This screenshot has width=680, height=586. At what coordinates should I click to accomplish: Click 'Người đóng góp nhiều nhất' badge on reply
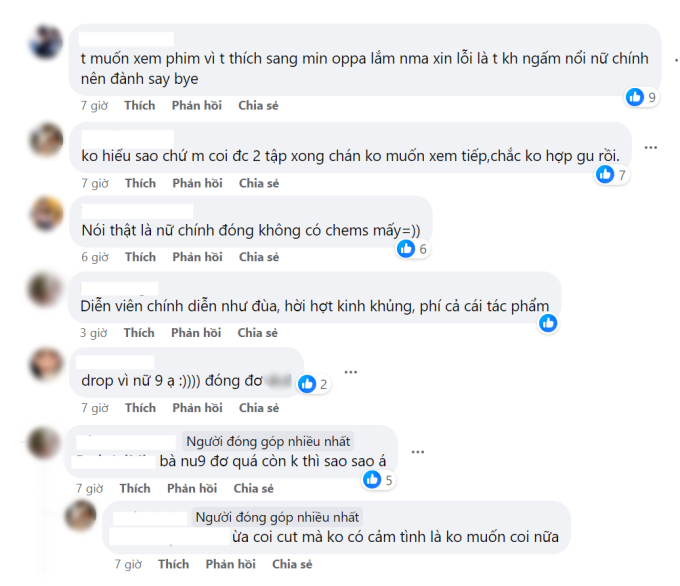tap(277, 517)
